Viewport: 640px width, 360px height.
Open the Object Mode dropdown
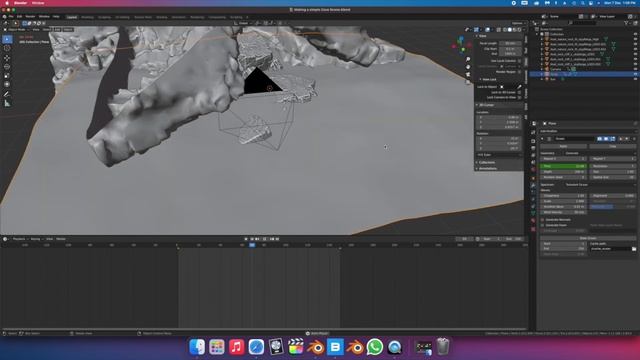click(17, 29)
